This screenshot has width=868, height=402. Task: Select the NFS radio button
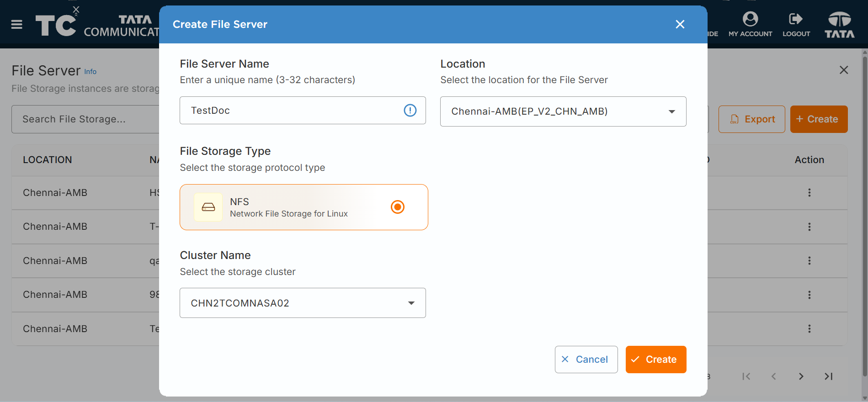[398, 207]
